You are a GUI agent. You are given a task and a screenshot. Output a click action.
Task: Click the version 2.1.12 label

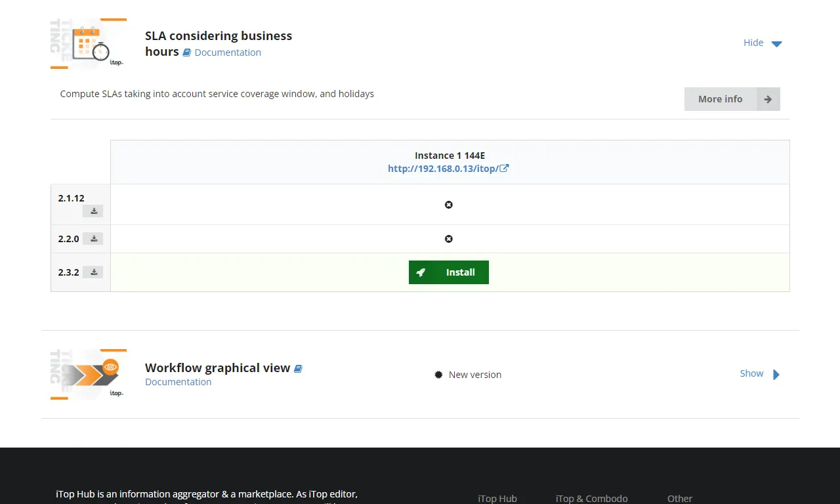(71, 198)
